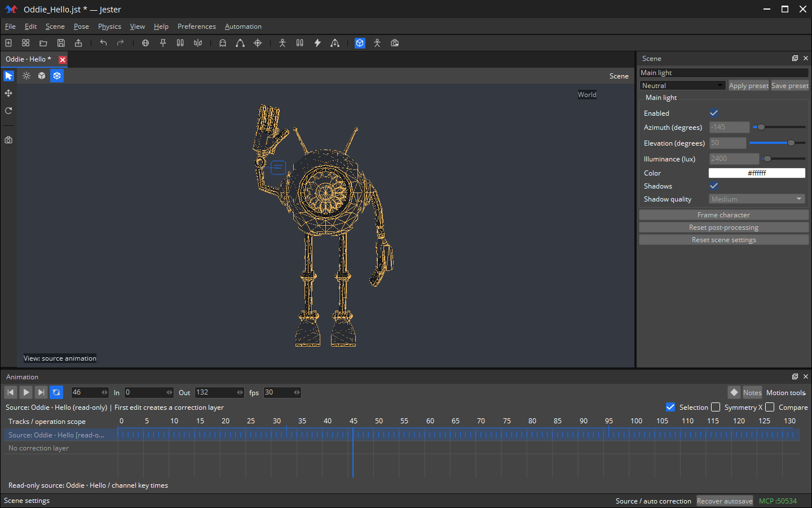This screenshot has width=812, height=508.
Task: Uncheck the Main light Enabled checkbox
Action: pyautogui.click(x=714, y=113)
